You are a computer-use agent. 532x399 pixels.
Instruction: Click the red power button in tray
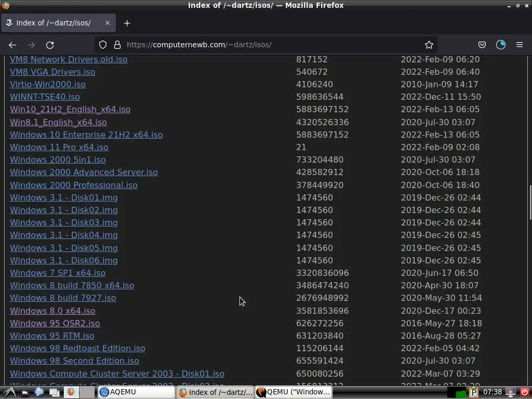coord(525,393)
